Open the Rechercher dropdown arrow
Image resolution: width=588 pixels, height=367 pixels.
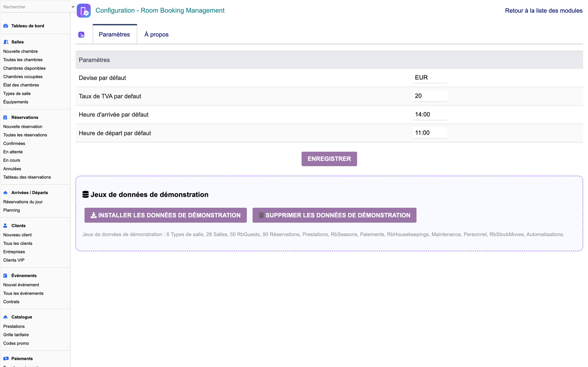click(73, 7)
